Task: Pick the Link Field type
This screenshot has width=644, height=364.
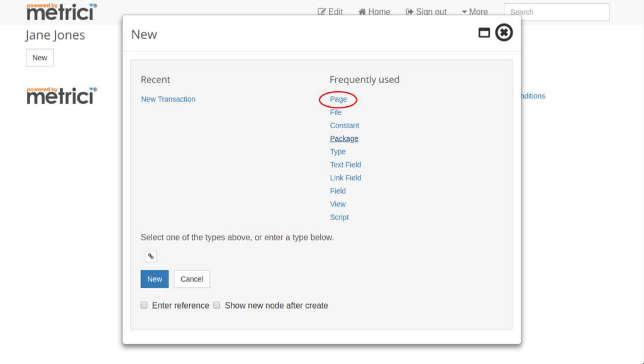Action: 345,178
